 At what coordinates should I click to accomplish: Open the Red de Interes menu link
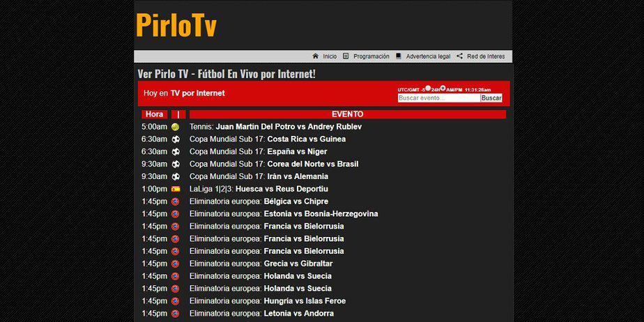(486, 56)
